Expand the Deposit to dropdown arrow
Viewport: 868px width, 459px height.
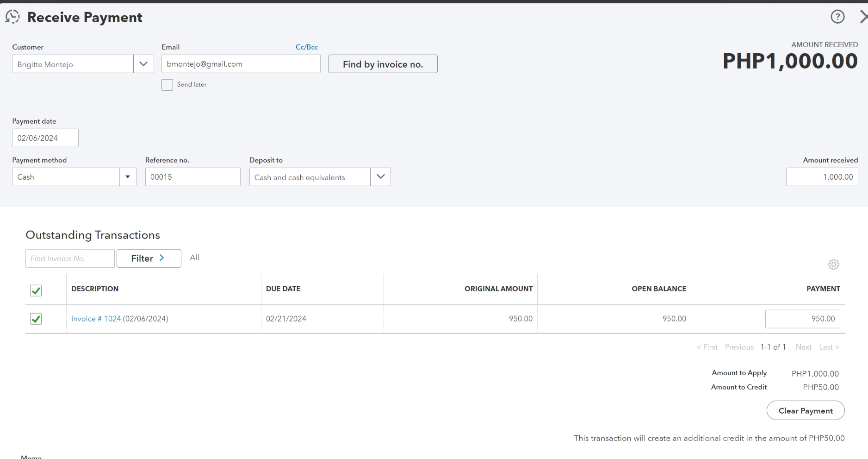380,177
